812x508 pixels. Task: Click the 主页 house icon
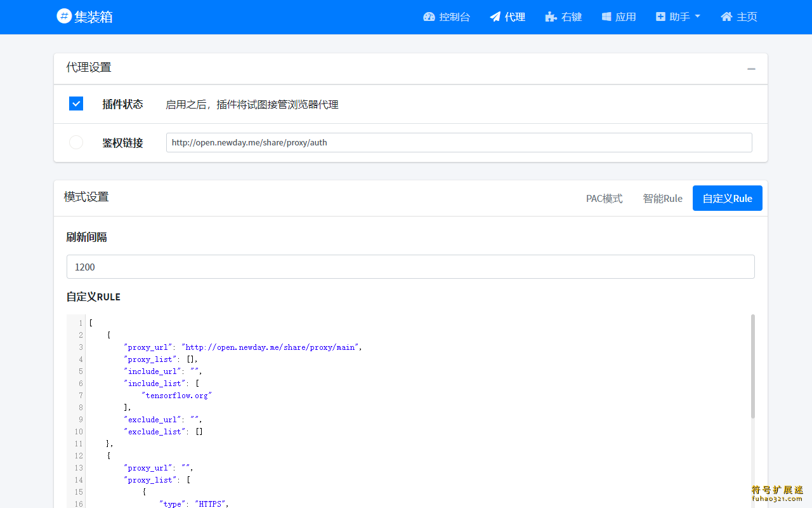726,17
